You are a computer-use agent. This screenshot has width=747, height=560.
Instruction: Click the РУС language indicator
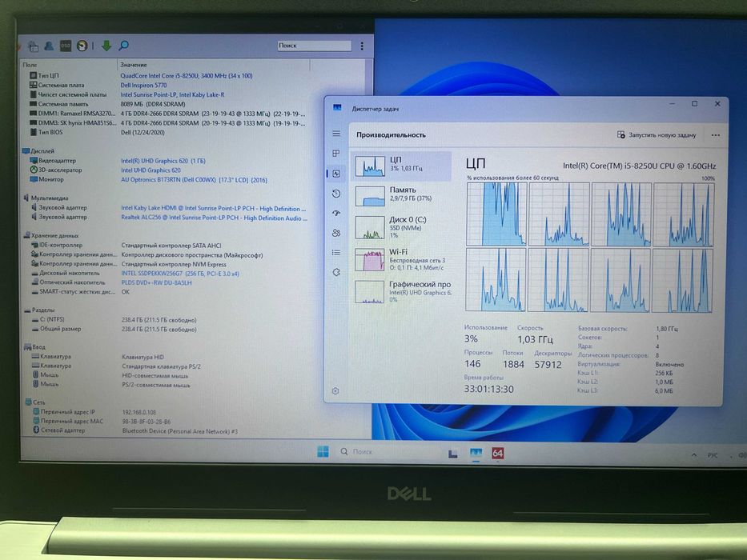713,455
